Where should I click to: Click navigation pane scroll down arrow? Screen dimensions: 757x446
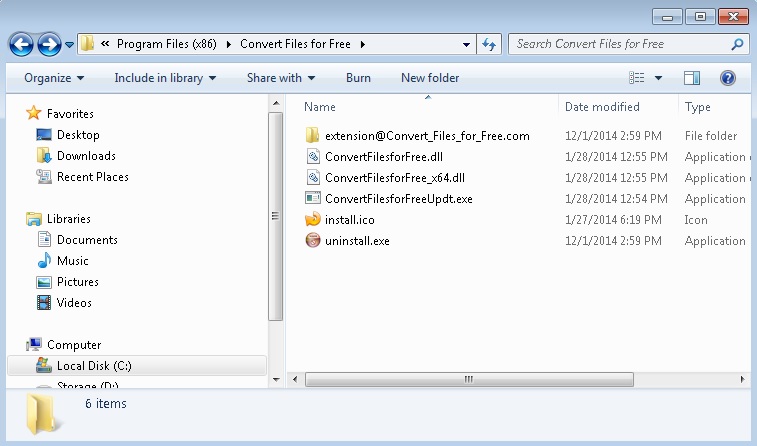[x=276, y=379]
